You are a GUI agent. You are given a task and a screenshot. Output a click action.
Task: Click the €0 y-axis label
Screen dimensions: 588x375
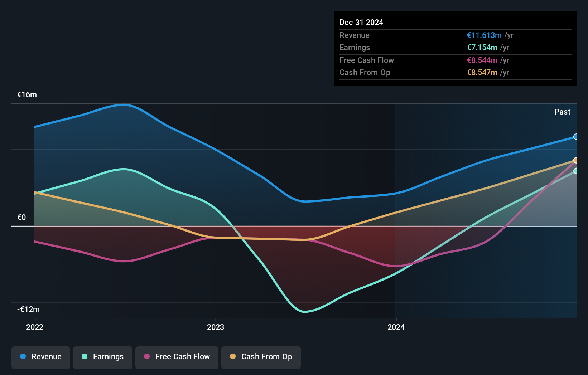[x=22, y=218]
